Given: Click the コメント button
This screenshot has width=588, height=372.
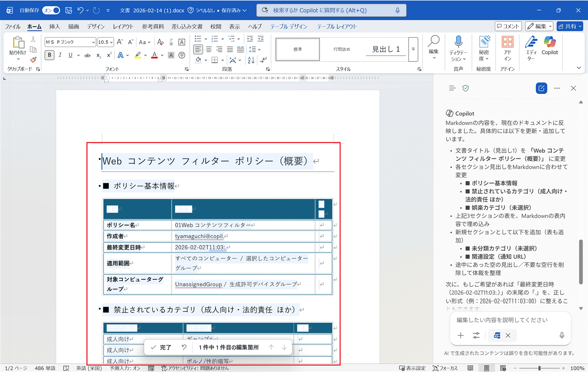Looking at the screenshot, I should (x=508, y=26).
